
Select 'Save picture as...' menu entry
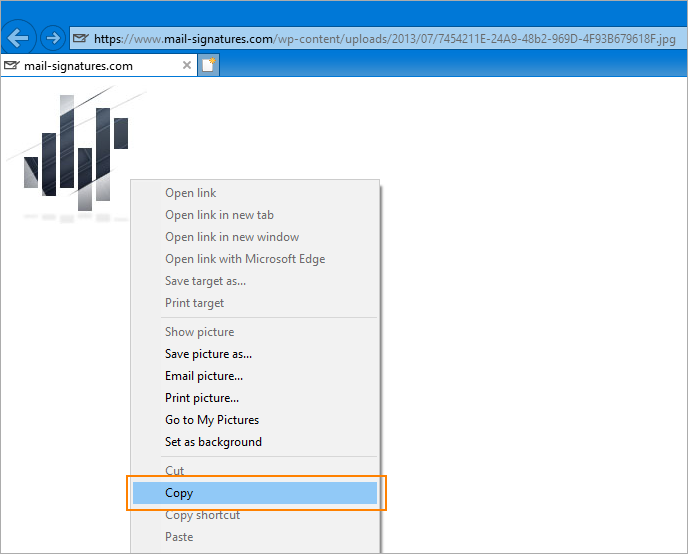coord(208,354)
